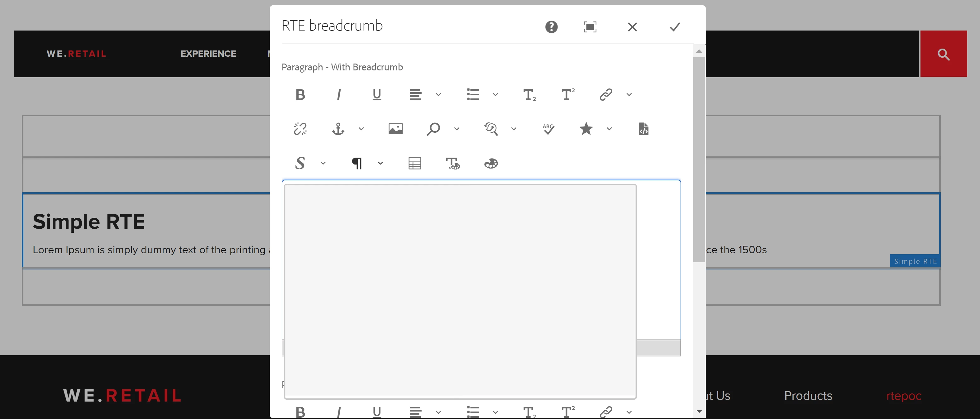Apply subscript with T2 icon

(529, 94)
